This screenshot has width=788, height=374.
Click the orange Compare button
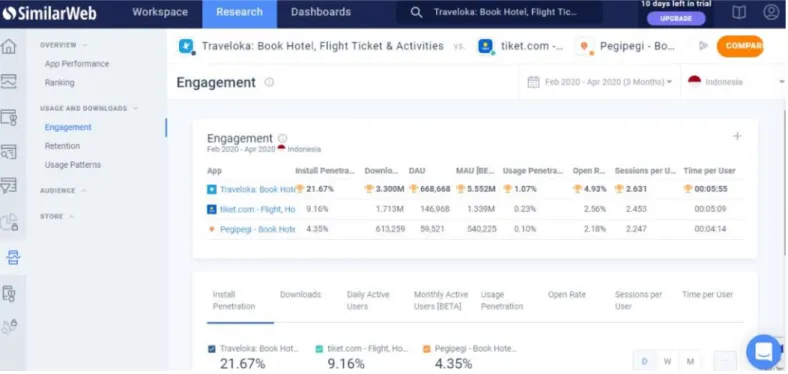(740, 46)
